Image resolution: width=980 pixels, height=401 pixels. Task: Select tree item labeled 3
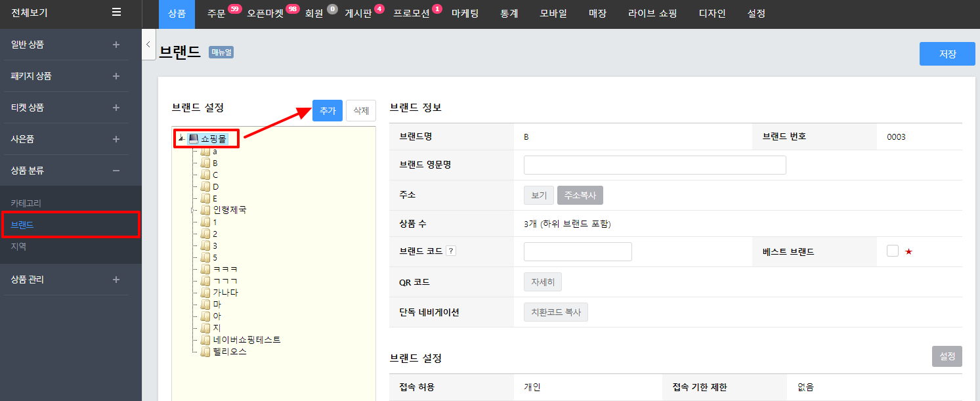pos(215,245)
